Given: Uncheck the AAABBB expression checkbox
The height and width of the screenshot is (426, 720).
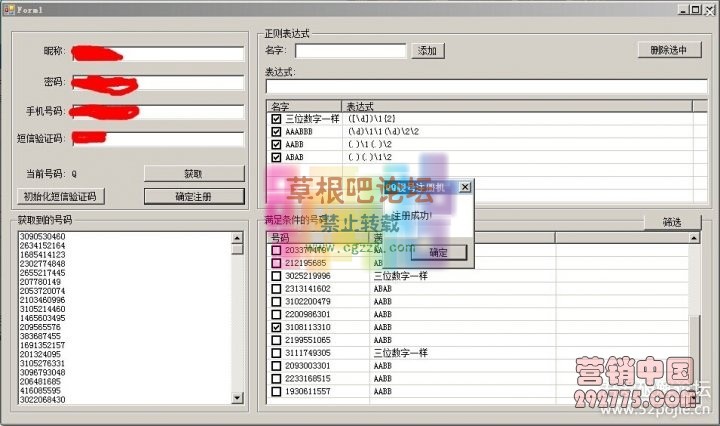Looking at the screenshot, I should tap(276, 132).
